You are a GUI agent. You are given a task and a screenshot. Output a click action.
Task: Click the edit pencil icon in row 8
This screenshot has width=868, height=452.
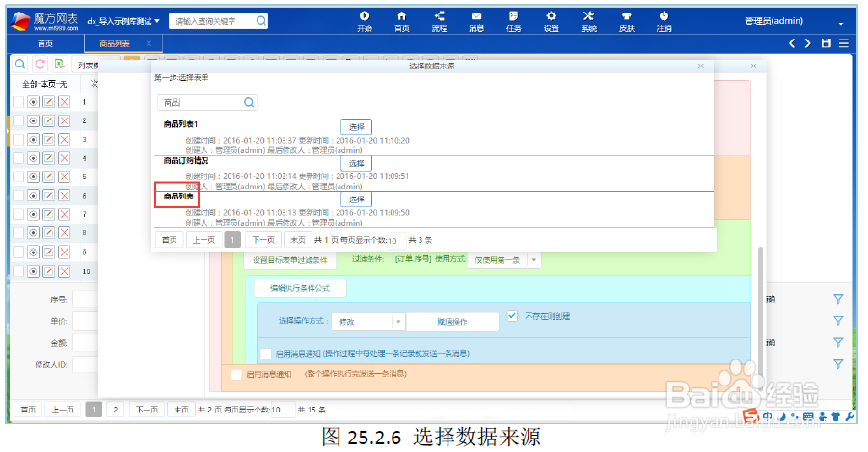[x=49, y=233]
